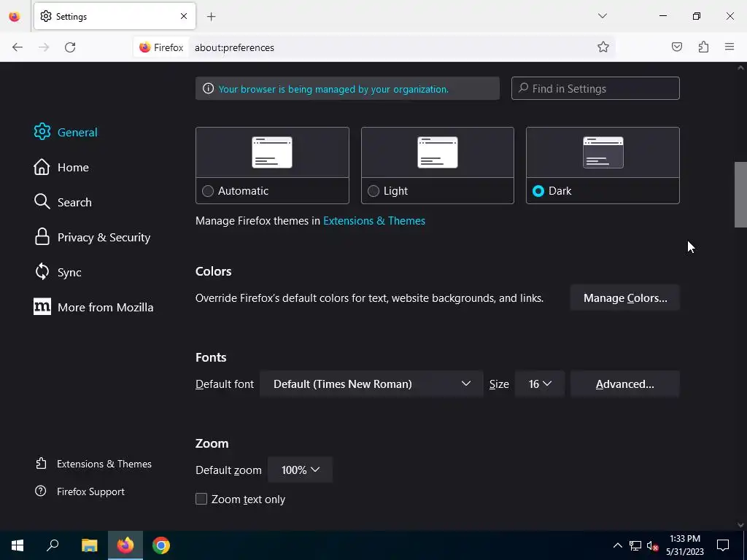This screenshot has width=747, height=560.
Task: Click the Firefox taskbar icon
Action: [x=125, y=545]
